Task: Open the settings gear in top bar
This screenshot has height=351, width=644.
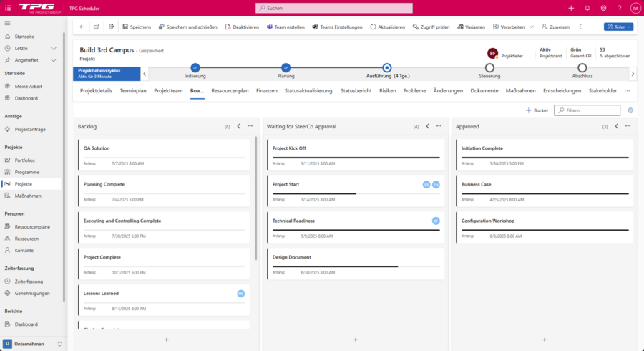Action: coord(603,8)
